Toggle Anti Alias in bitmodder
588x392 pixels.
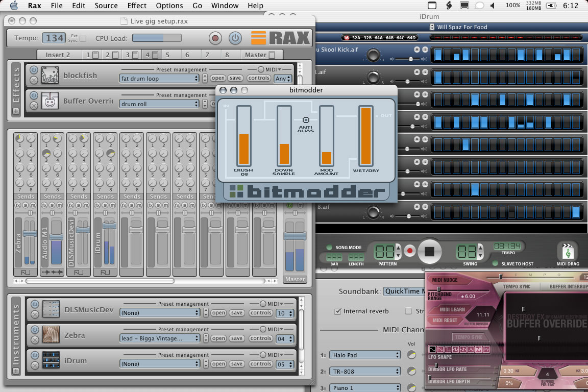[x=306, y=120]
